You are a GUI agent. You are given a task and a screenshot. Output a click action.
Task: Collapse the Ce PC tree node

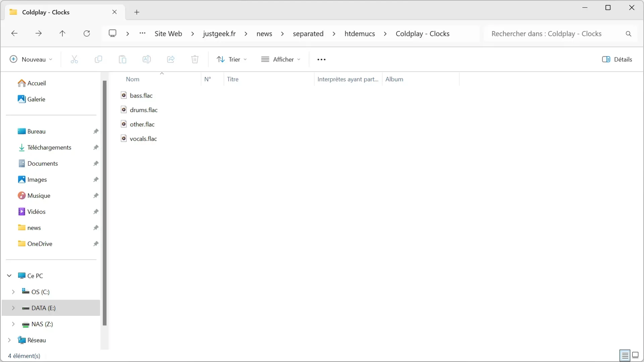(x=9, y=276)
